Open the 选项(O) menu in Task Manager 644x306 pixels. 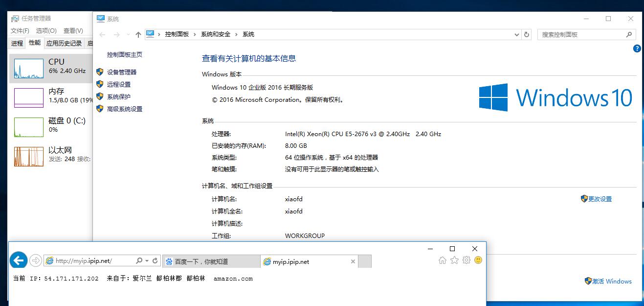(x=46, y=31)
